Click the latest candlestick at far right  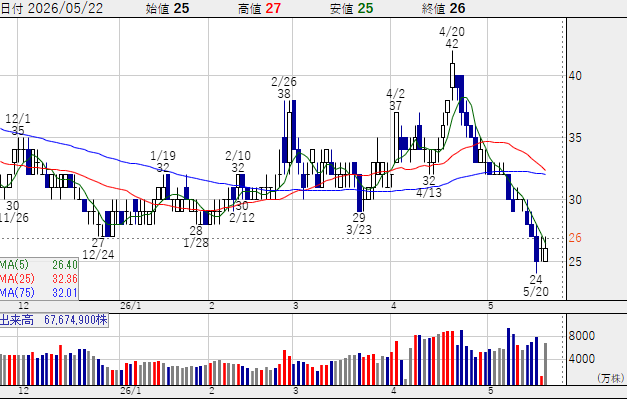point(545,255)
